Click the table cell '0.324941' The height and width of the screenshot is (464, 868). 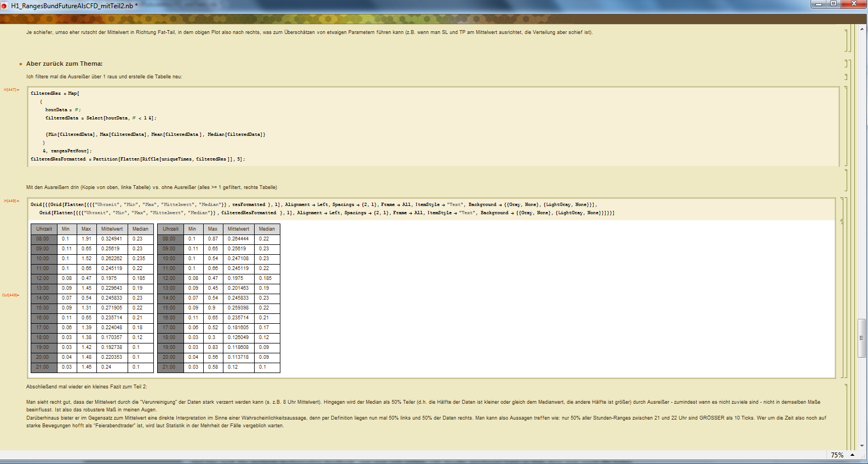pyautogui.click(x=112, y=239)
